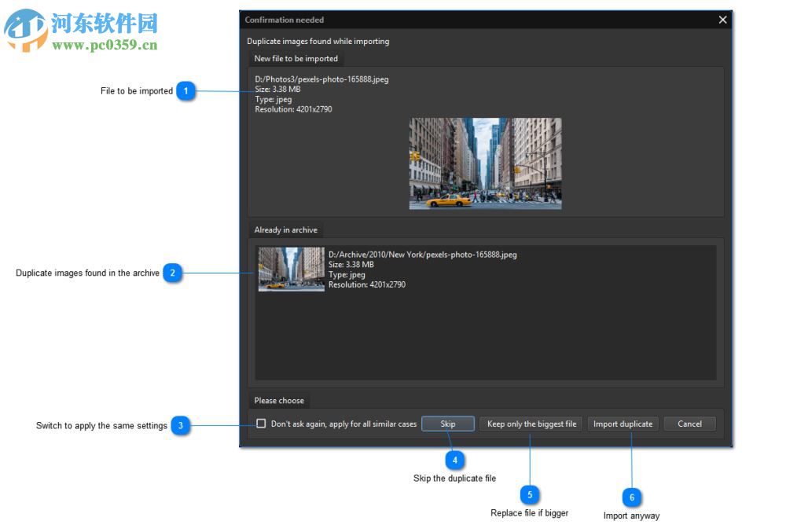Click badge 2 next to duplicate images label
This screenshot has width=786, height=532.
pyautogui.click(x=171, y=273)
